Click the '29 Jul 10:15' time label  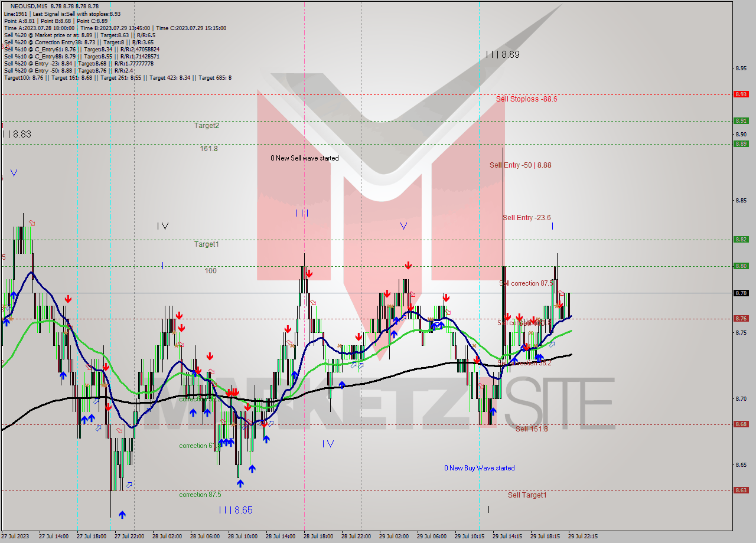[469, 537]
